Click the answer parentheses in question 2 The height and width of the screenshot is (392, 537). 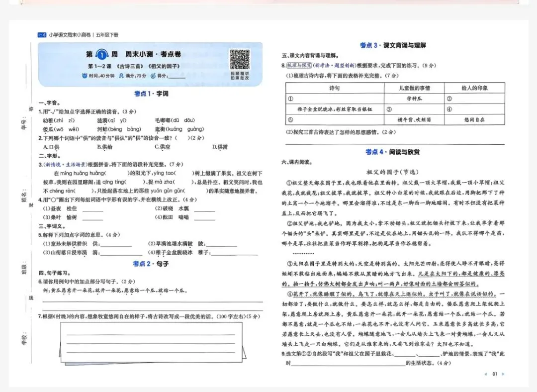click(182, 138)
